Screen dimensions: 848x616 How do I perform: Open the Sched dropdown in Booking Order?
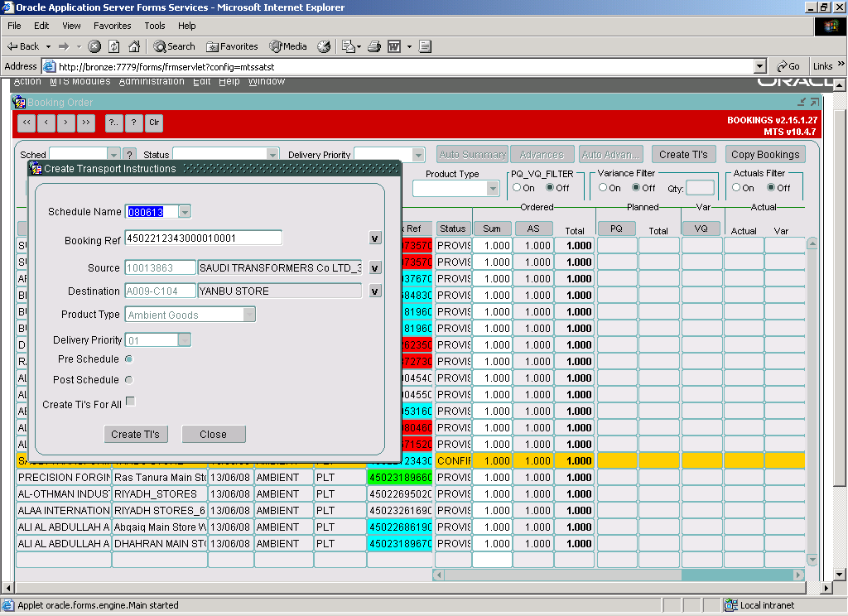point(113,154)
